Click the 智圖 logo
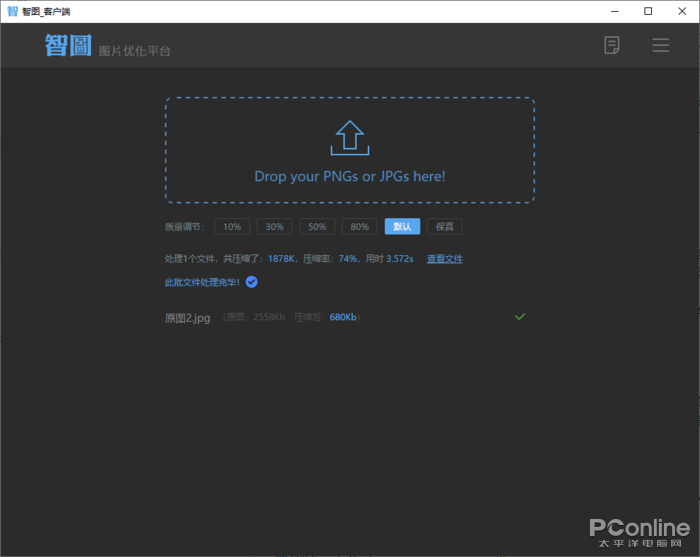Screen dimensions: 700x557 pos(68,45)
